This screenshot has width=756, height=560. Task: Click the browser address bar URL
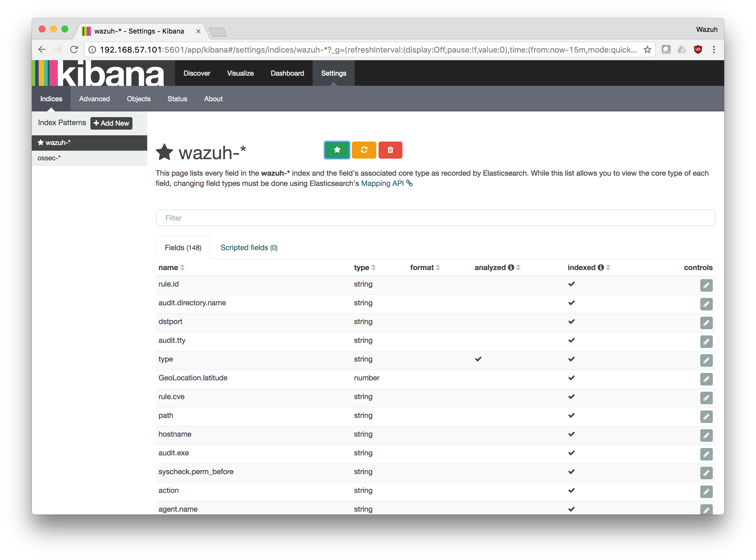(x=368, y=50)
